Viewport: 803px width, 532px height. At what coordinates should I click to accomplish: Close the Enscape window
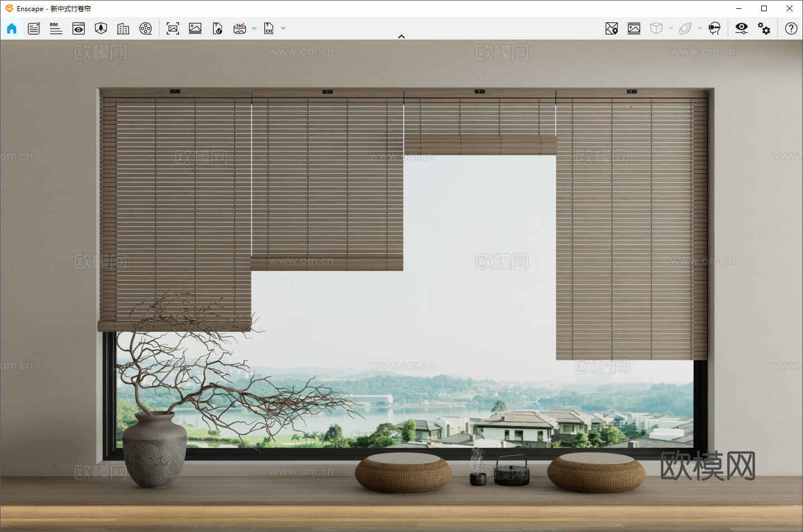[790, 8]
